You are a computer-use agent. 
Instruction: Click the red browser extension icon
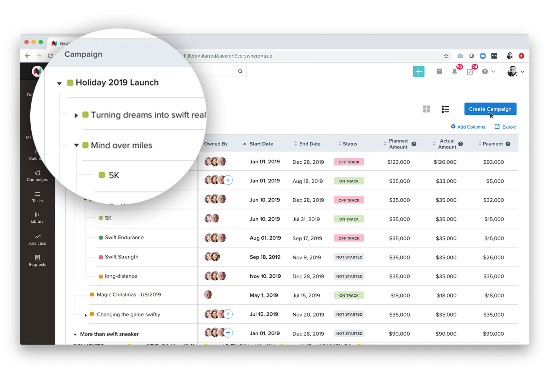(521, 56)
